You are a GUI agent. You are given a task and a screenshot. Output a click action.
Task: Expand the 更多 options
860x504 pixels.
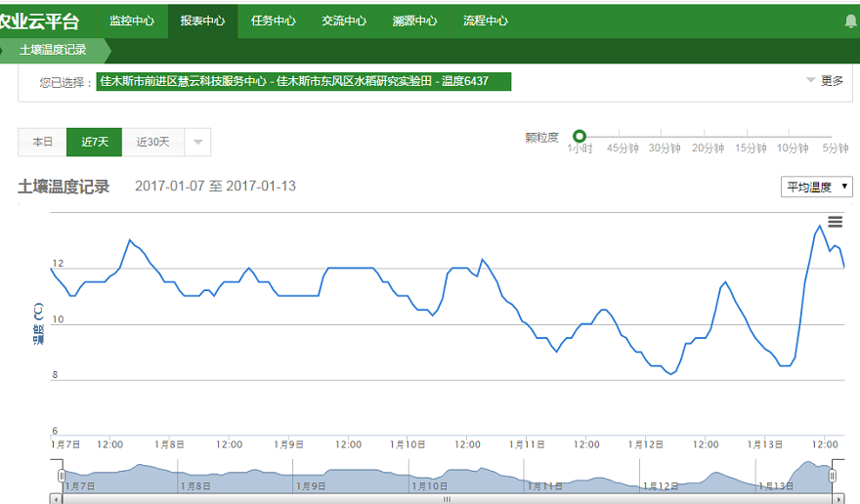pos(824,81)
